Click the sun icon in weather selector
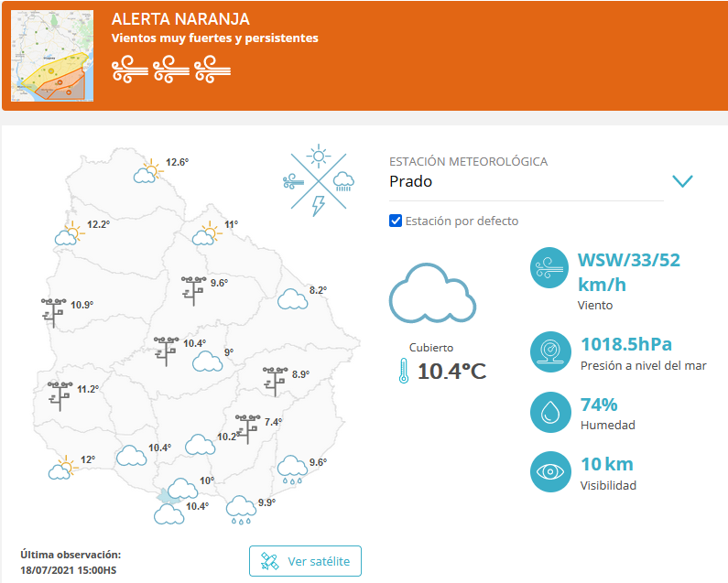Viewport: 728px width, 583px height. pyautogui.click(x=318, y=156)
